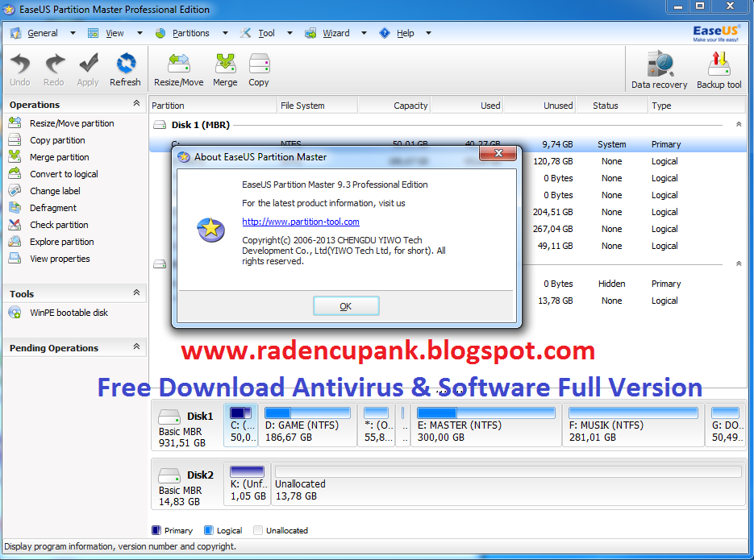Collapse the Pending Operations section

[x=136, y=346]
